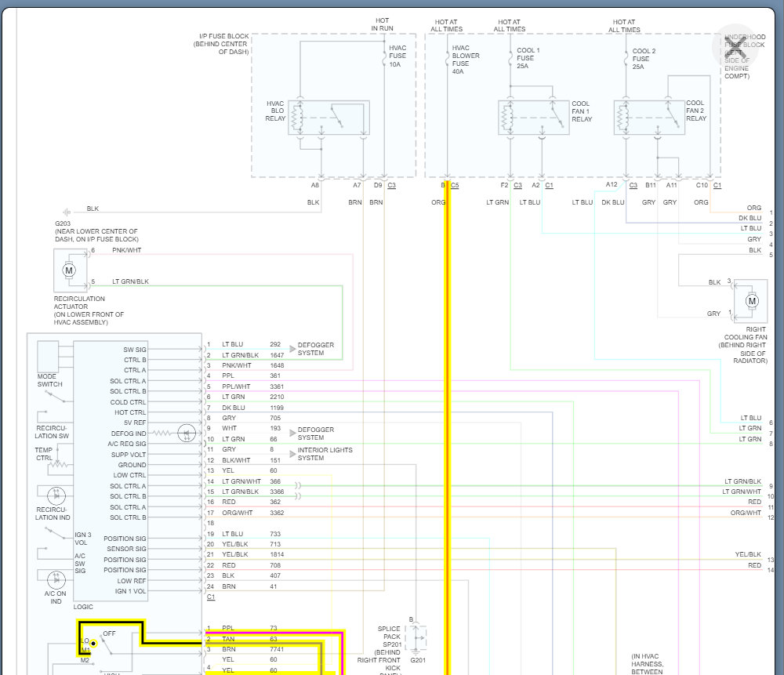Click the recirculation actuator motor symbol

[x=69, y=270]
